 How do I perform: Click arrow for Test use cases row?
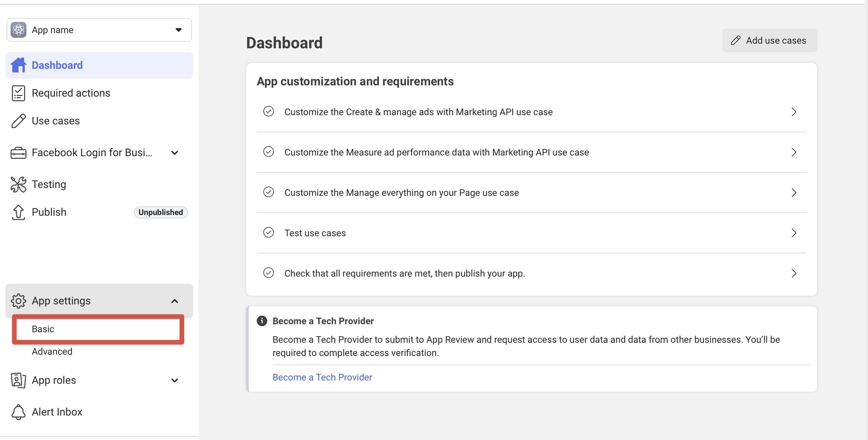pos(794,233)
